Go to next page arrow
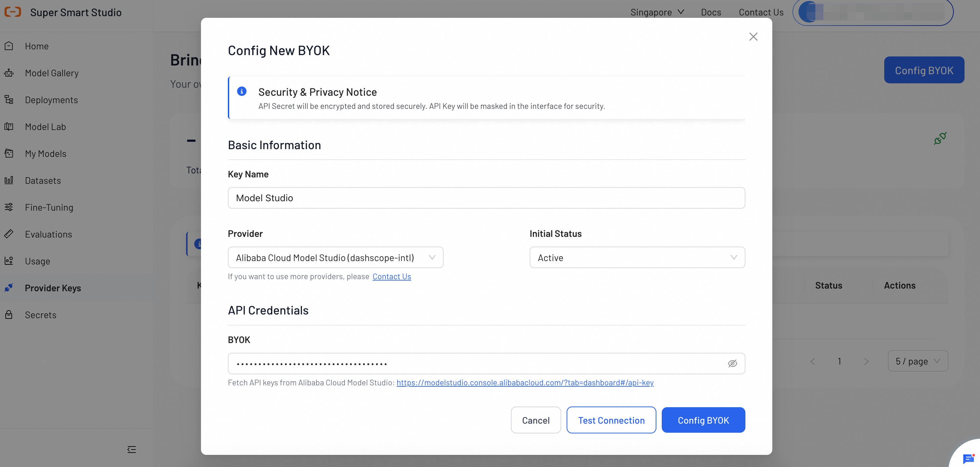Viewport: 980px width, 467px height. tap(866, 361)
